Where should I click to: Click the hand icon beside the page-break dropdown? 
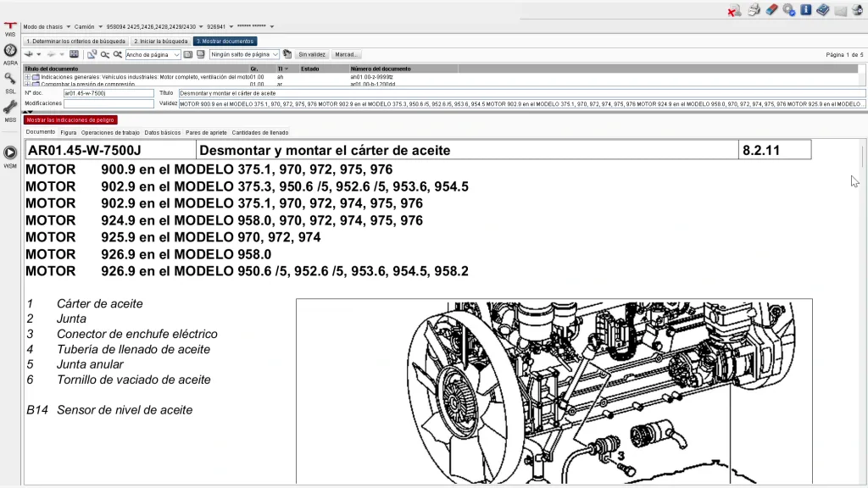coord(287,54)
